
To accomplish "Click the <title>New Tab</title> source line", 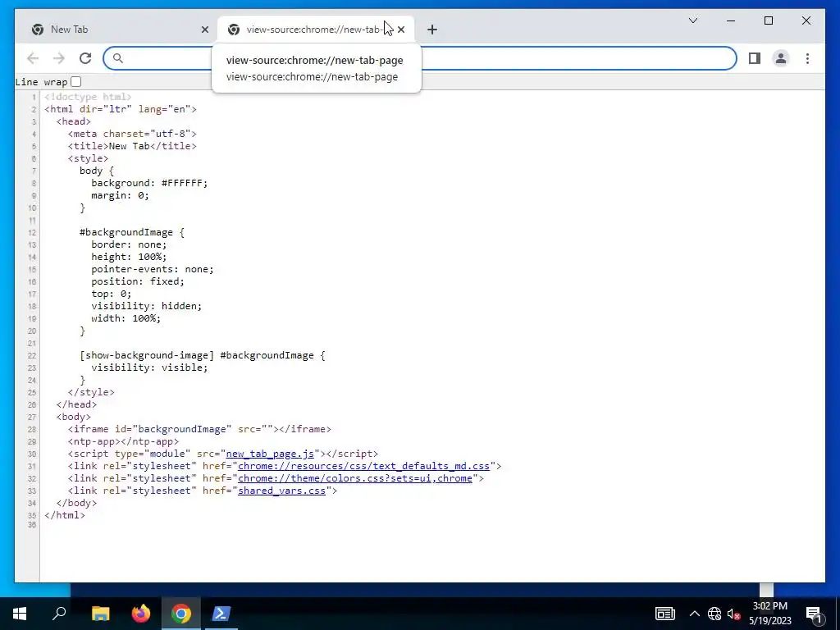I will tap(132, 146).
